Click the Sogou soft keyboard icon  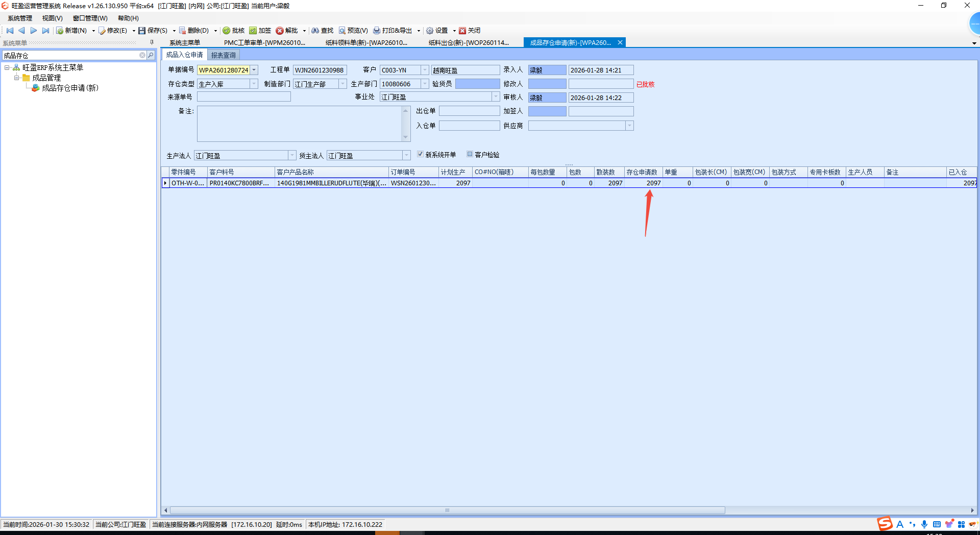tap(937, 524)
